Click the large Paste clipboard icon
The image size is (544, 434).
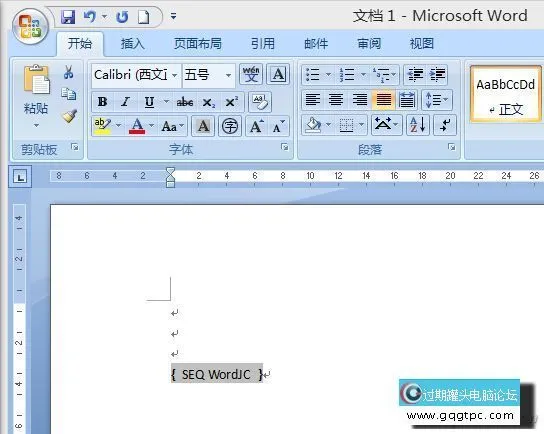coord(36,79)
